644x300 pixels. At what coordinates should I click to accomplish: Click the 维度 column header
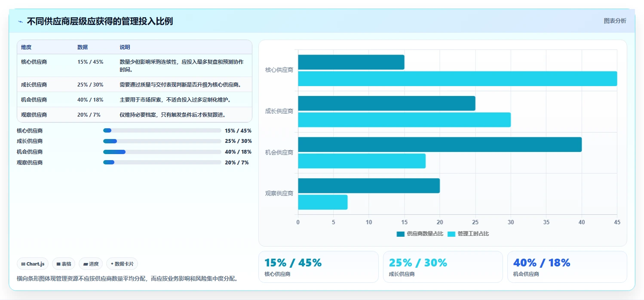click(26, 47)
